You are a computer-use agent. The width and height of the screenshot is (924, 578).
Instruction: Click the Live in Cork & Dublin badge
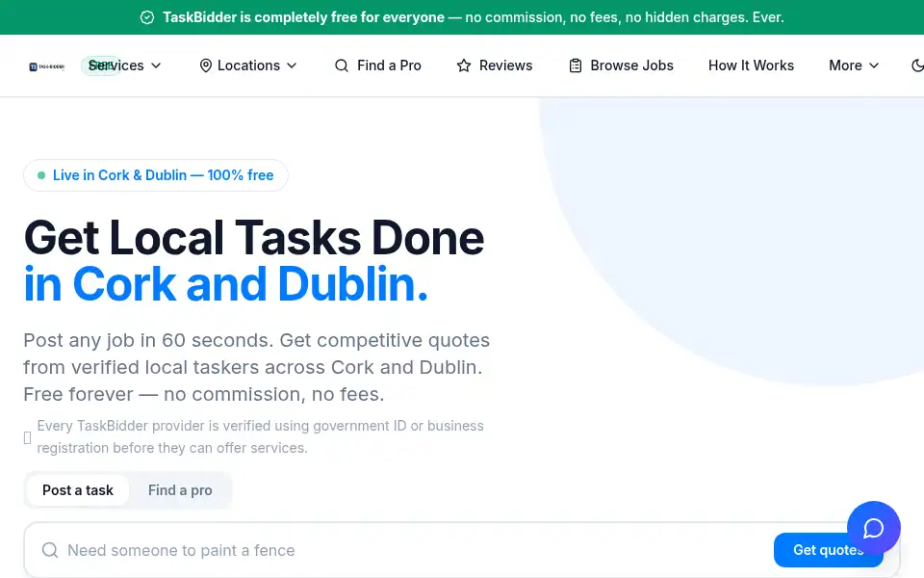pos(156,175)
